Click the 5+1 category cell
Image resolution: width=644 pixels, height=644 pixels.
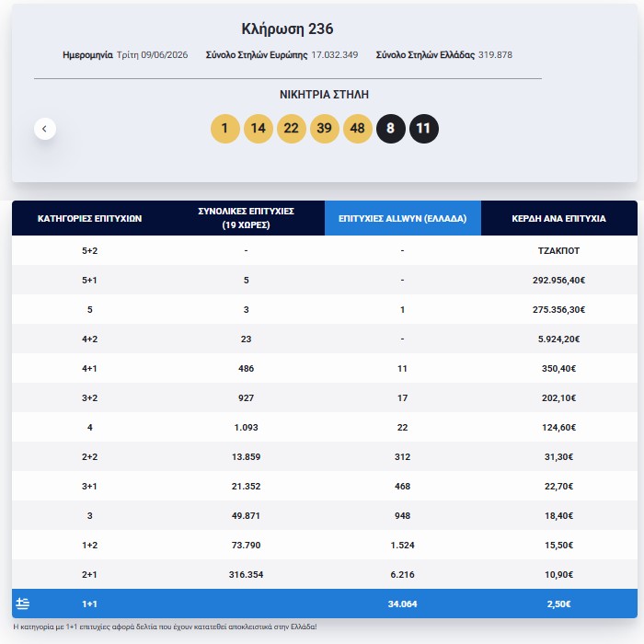tap(89, 280)
